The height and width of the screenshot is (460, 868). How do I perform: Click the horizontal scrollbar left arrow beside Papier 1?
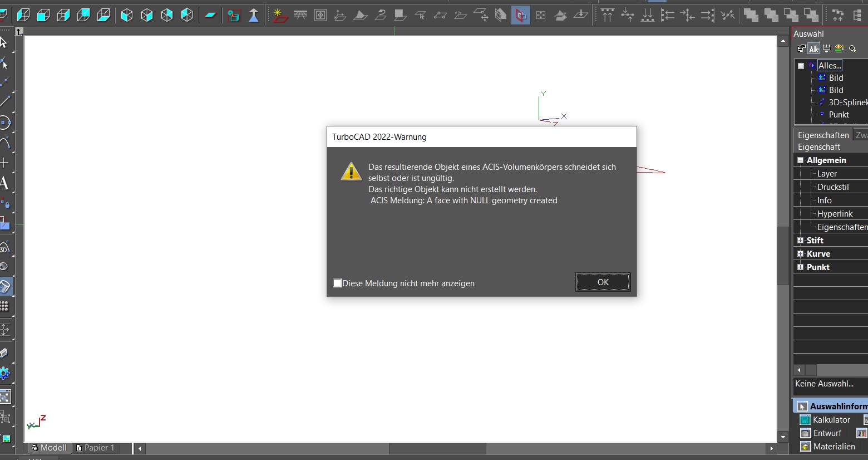(140, 448)
